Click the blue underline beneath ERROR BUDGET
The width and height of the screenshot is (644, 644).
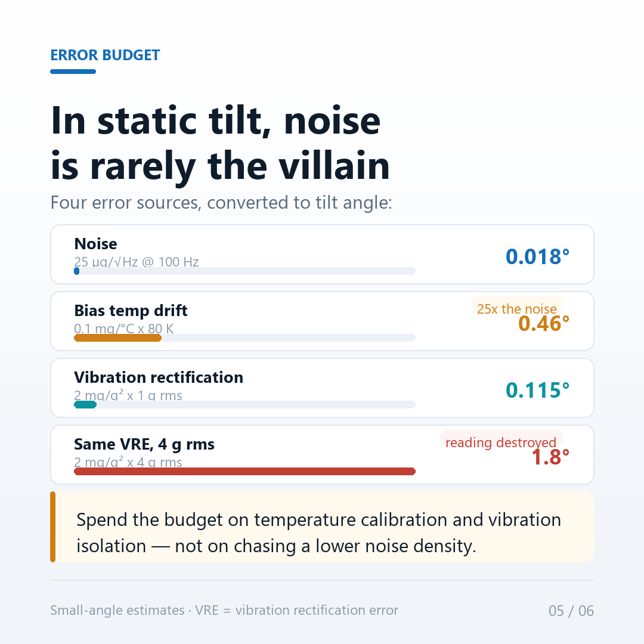(x=73, y=72)
